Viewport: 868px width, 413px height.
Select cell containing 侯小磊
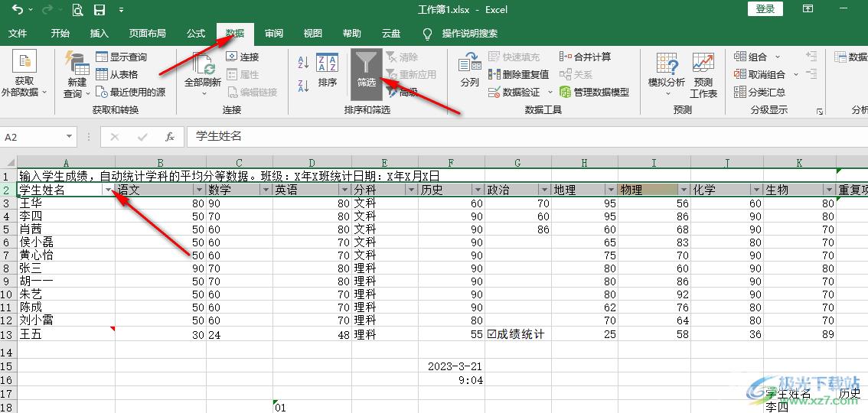(67, 242)
